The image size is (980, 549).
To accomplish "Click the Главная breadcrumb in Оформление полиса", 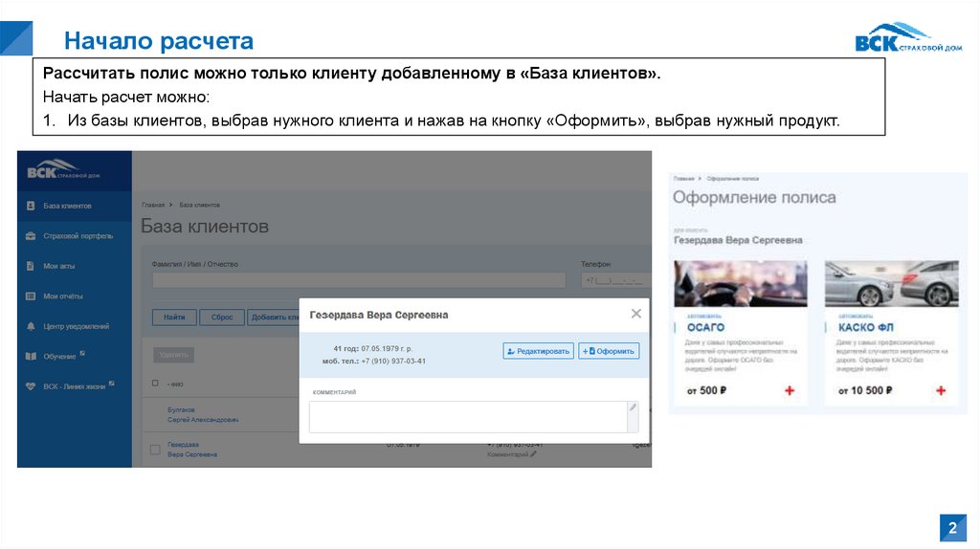I will coord(683,179).
